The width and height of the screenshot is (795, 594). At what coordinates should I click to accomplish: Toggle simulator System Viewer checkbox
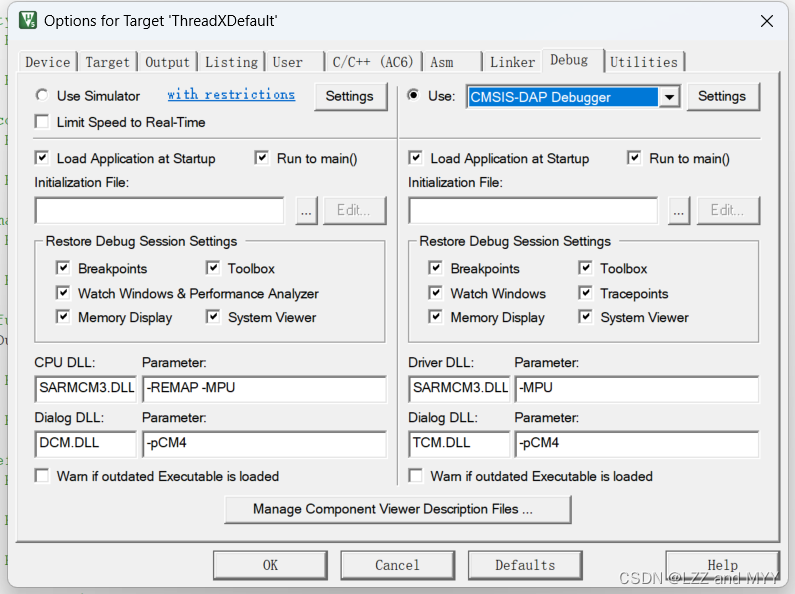coord(213,317)
